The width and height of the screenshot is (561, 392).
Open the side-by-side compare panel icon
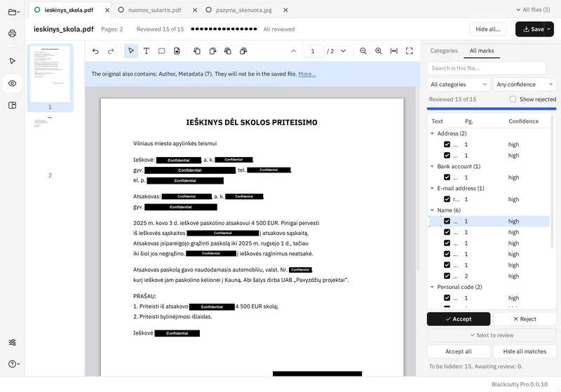coord(12,105)
